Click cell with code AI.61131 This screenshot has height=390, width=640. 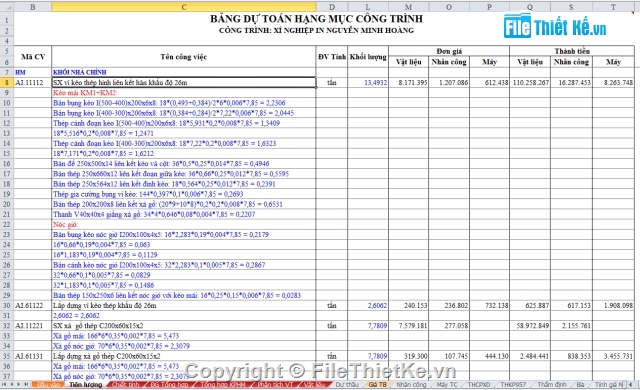(33, 356)
